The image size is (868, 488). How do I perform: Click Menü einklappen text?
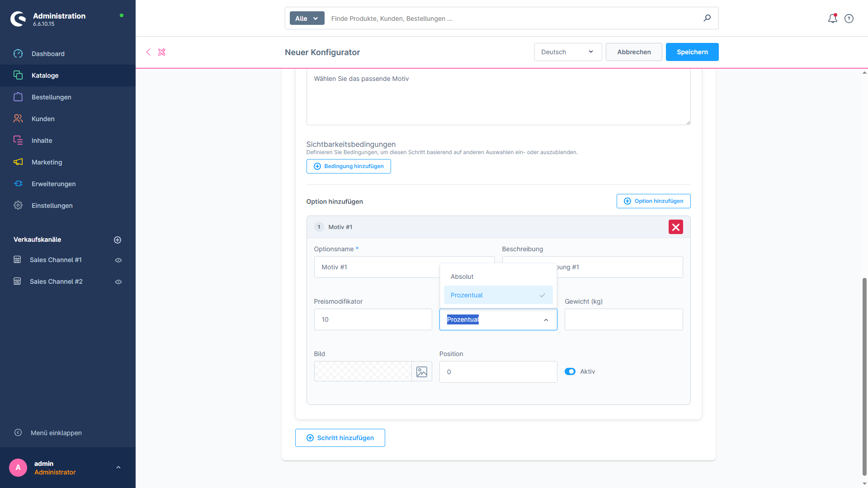[56, 433]
